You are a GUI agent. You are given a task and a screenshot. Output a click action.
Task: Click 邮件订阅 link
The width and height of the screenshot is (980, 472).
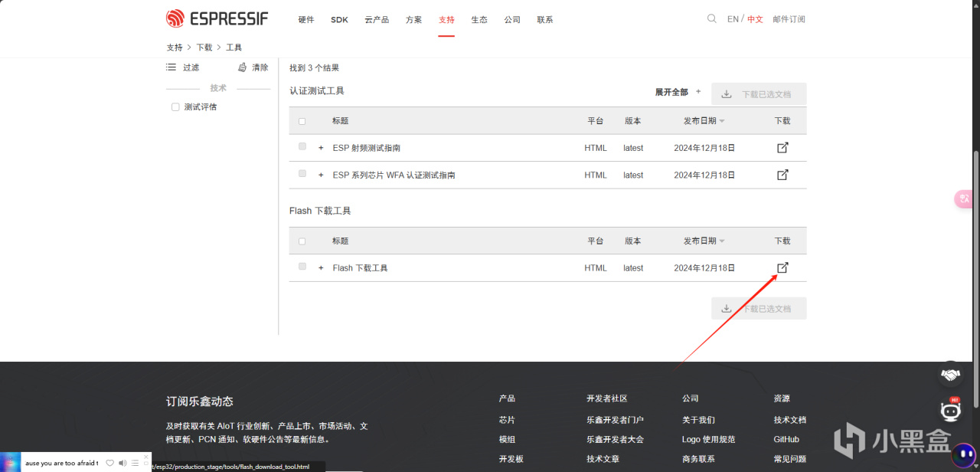789,19
